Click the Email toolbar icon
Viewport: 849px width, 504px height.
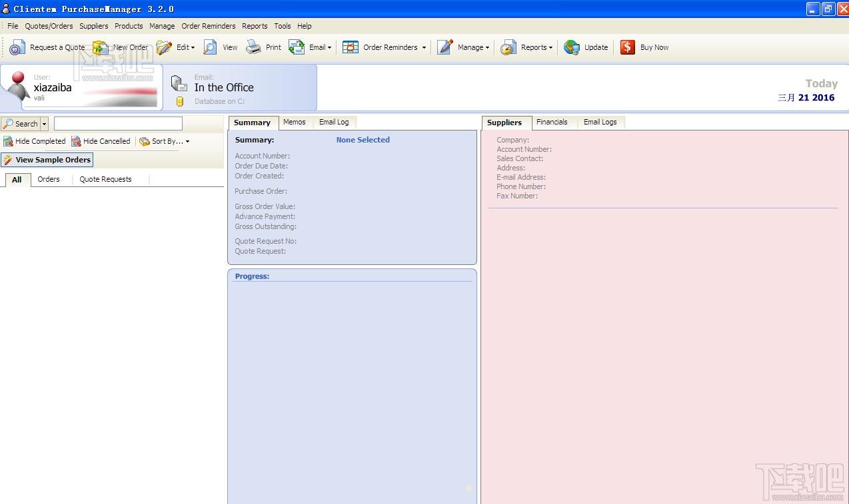pyautogui.click(x=297, y=47)
